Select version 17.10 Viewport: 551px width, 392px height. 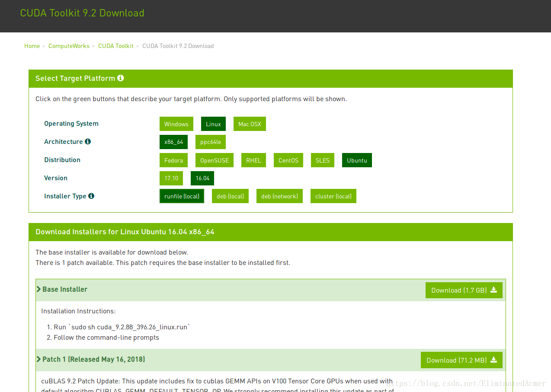click(x=171, y=178)
